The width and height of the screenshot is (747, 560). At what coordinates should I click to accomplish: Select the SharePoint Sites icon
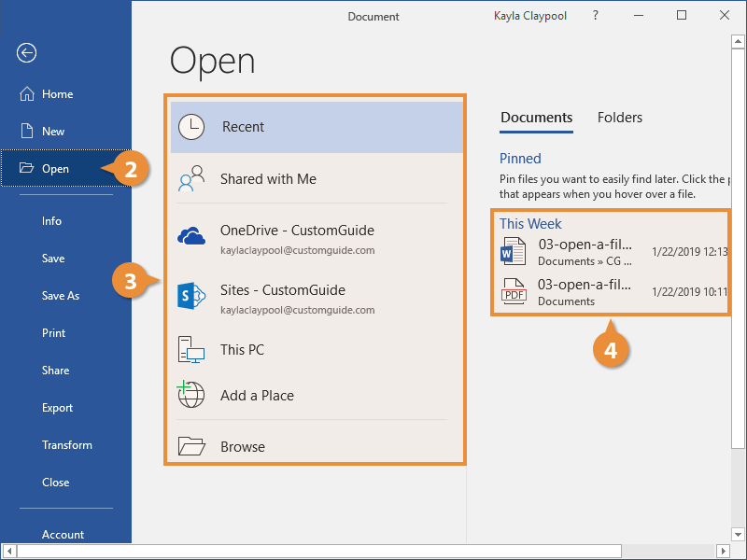click(191, 296)
